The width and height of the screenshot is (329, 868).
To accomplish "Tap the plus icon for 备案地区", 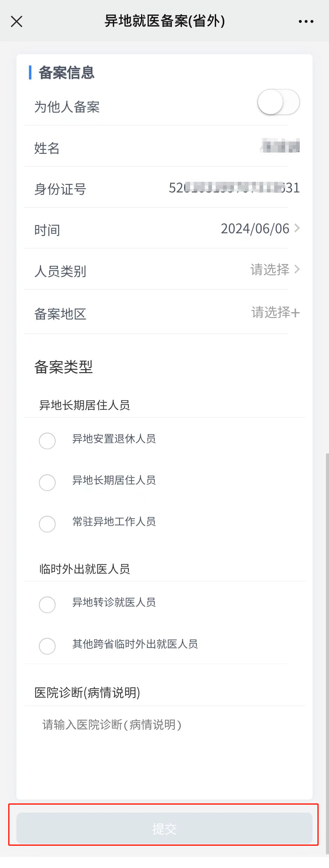I will tap(295, 313).
